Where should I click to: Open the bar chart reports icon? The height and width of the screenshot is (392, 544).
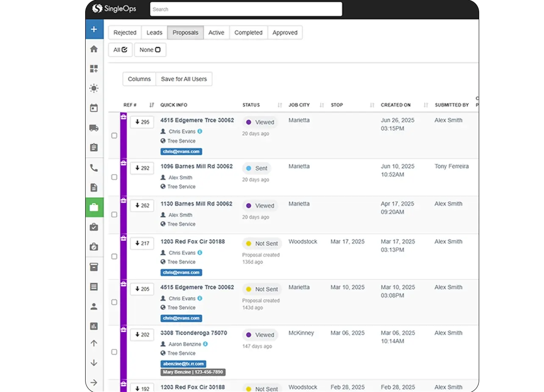[94, 326]
